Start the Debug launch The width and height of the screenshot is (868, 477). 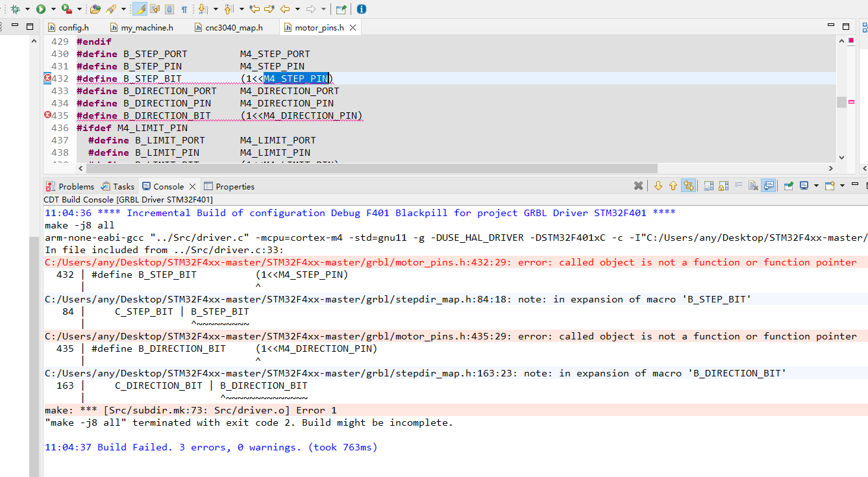[15, 9]
